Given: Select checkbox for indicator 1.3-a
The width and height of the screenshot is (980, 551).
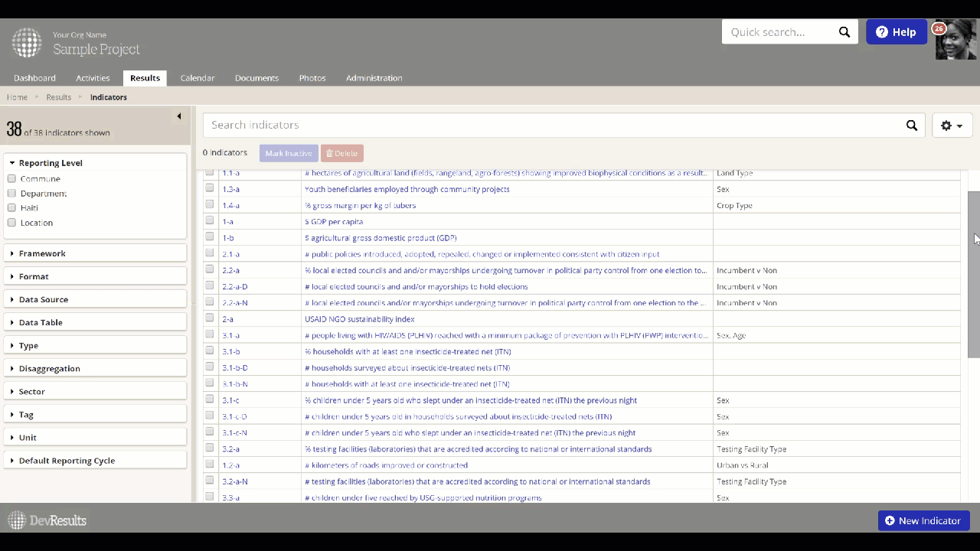Looking at the screenshot, I should point(210,188).
